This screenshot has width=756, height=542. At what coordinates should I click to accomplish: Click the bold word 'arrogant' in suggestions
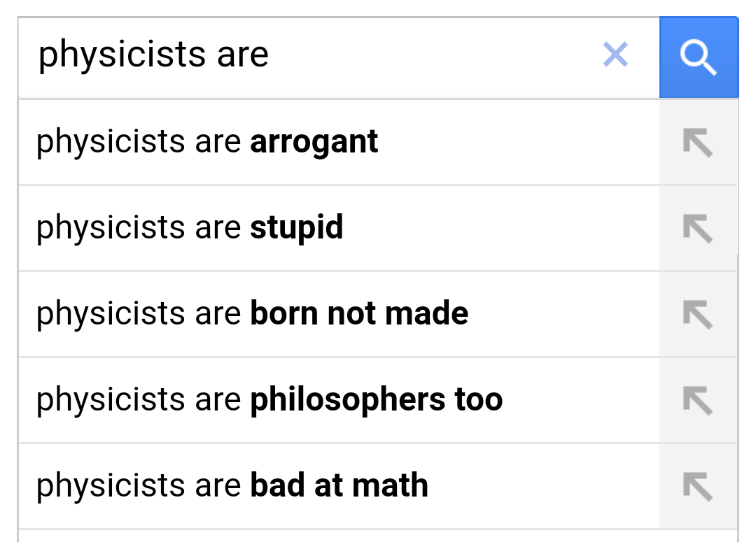click(314, 143)
